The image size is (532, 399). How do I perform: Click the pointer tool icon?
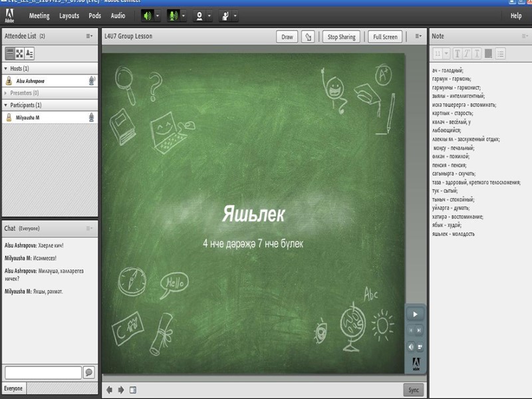tap(308, 37)
